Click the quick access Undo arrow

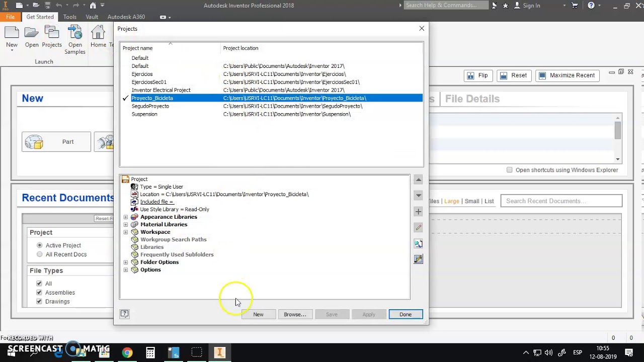[x=59, y=6]
